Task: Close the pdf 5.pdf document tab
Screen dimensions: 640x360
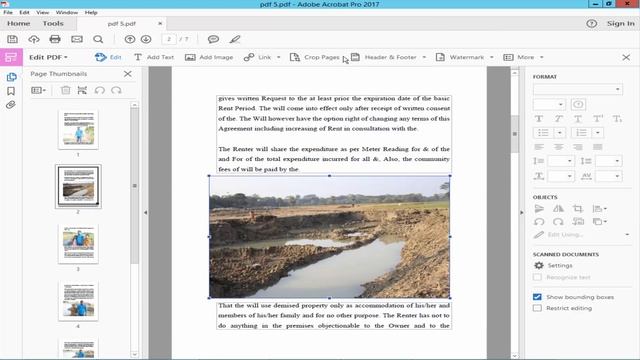Action: (160, 24)
